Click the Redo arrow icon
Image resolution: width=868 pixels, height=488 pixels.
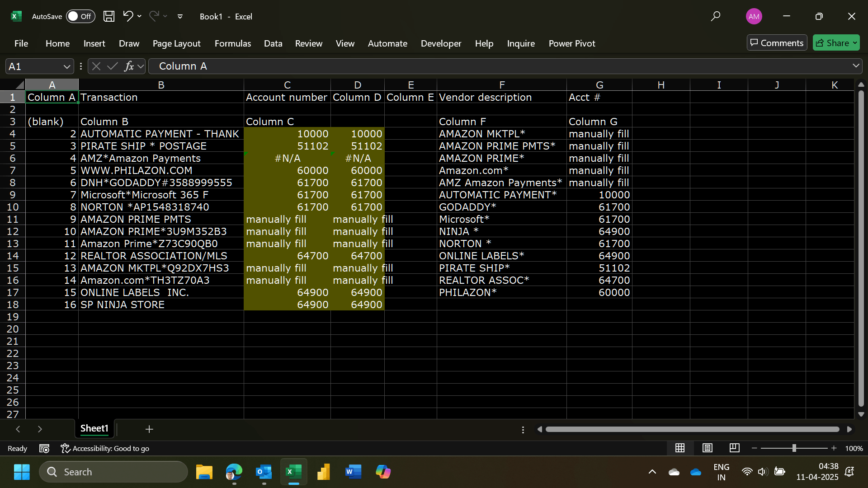154,16
